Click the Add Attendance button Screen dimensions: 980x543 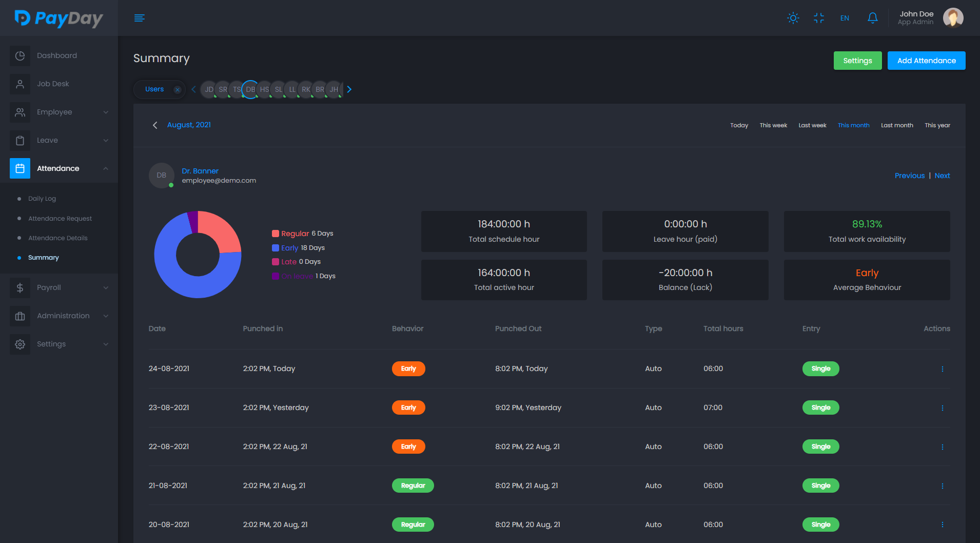pos(926,61)
